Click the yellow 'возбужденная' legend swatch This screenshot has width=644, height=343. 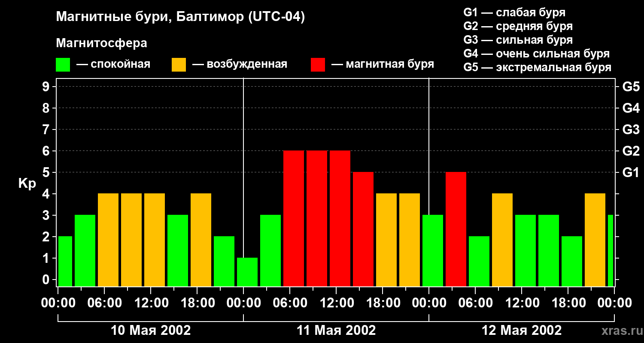pos(179,65)
